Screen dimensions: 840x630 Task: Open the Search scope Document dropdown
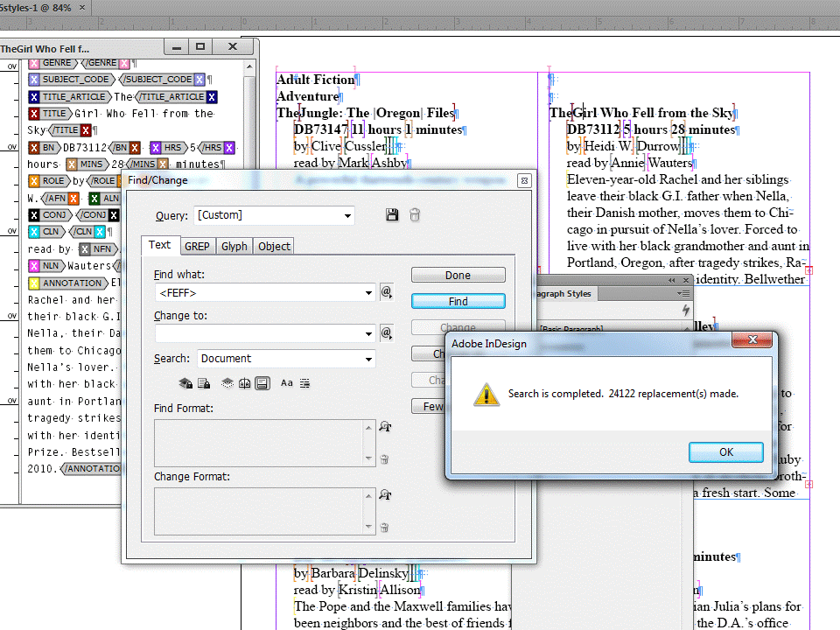click(286, 359)
